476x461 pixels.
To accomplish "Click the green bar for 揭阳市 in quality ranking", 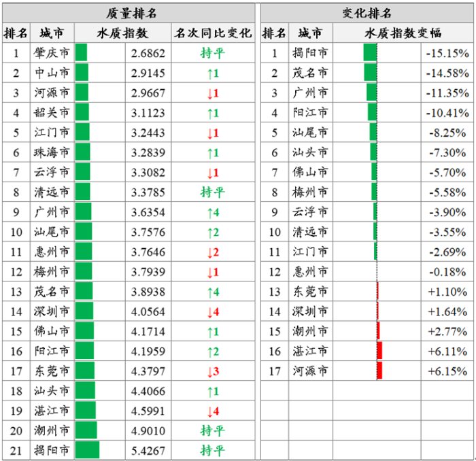I will 87,450.
